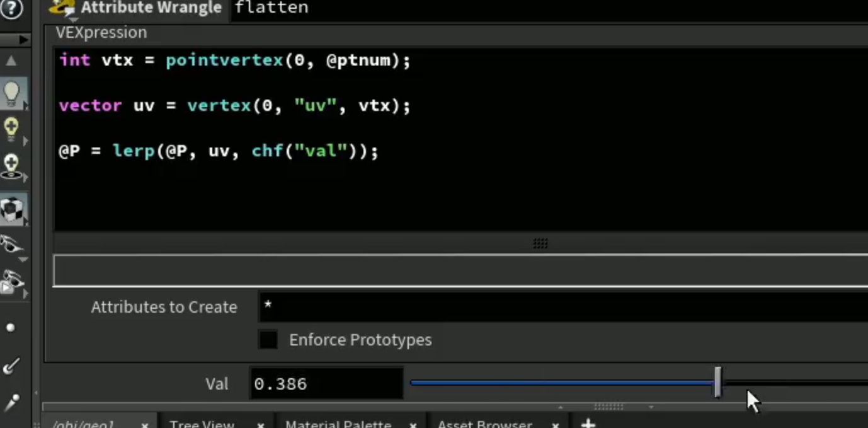Click the Attribute Wrangle node icon
Image resolution: width=868 pixels, height=428 pixels.
62,8
